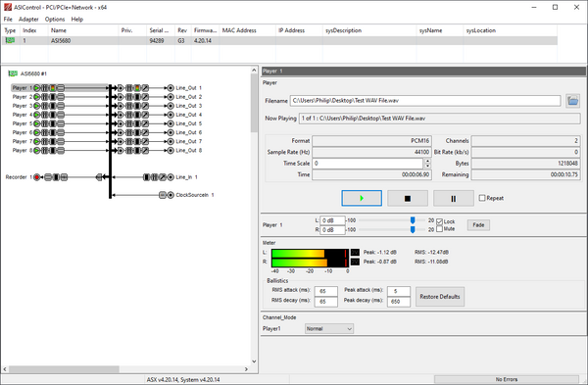Click the Time Scale value field
Screen dimensions: 588x385
point(367,164)
